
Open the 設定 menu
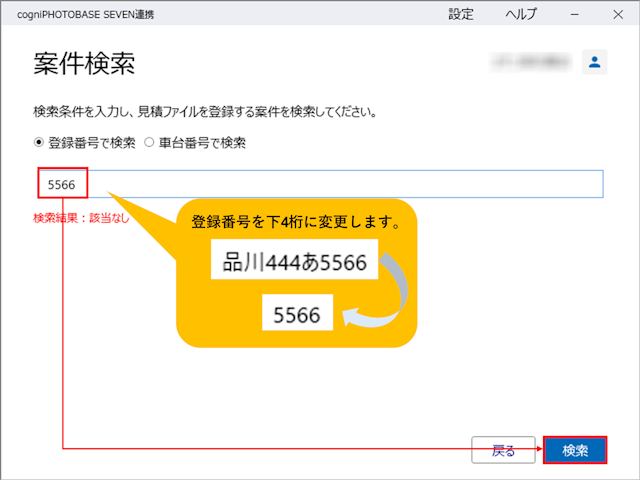click(461, 15)
